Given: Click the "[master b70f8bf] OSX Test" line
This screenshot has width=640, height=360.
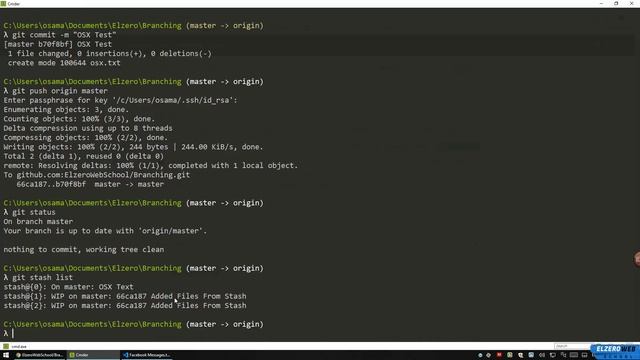Looking at the screenshot, I should tap(58, 44).
